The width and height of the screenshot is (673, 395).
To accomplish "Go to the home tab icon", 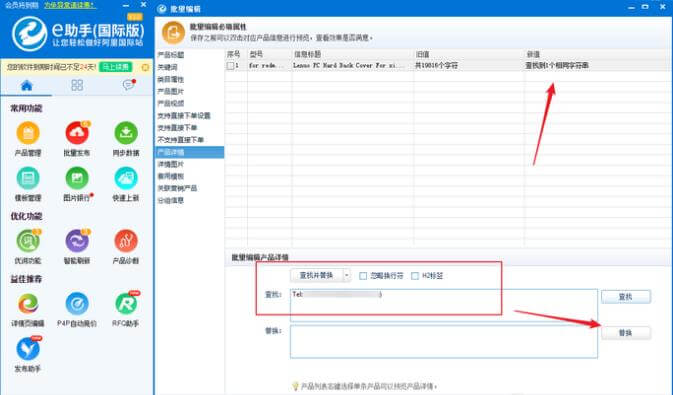I will click(x=27, y=85).
